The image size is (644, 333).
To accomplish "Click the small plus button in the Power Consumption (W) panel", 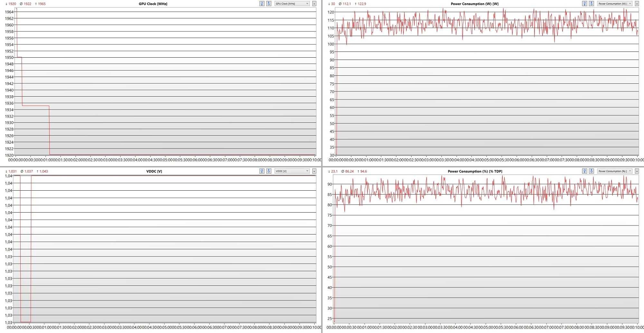I will tap(637, 4).
